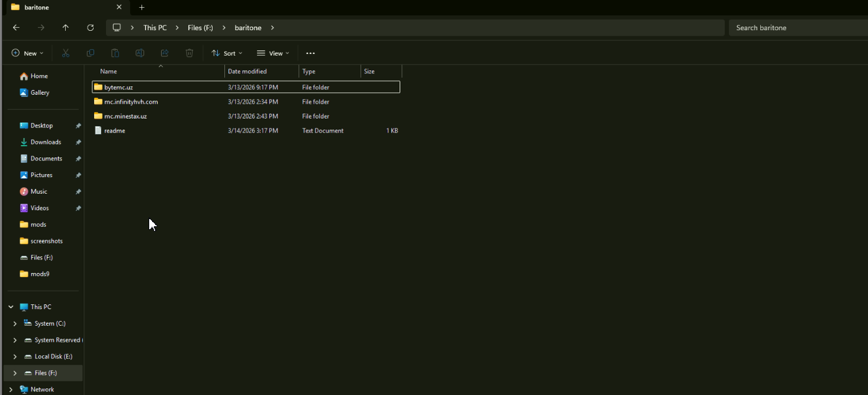Select the readme text document
The image size is (868, 395).
114,131
